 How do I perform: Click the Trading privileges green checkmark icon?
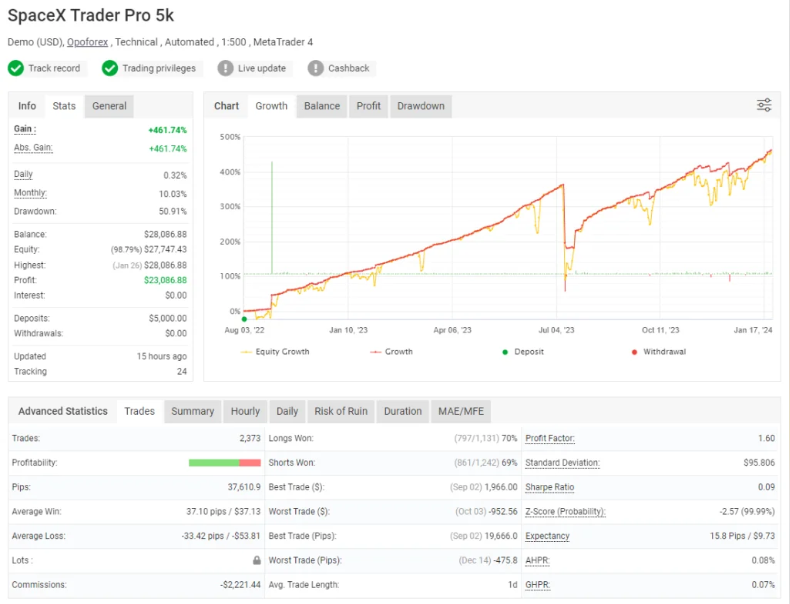click(x=109, y=68)
